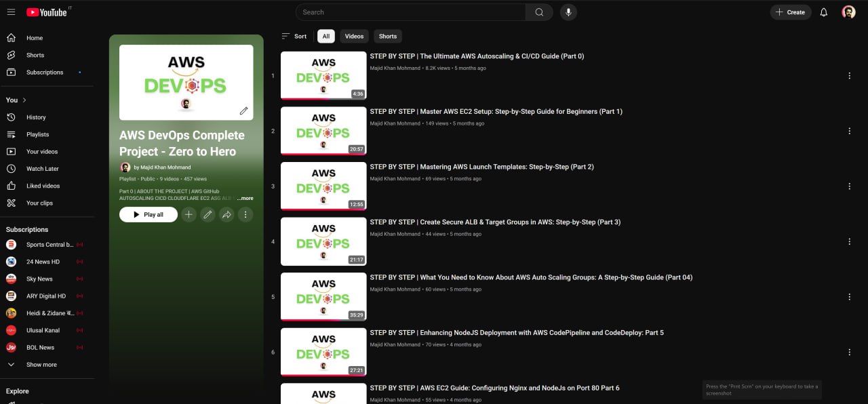The width and height of the screenshot is (868, 404).
Task: Select the Videos filter chip
Action: tap(354, 36)
